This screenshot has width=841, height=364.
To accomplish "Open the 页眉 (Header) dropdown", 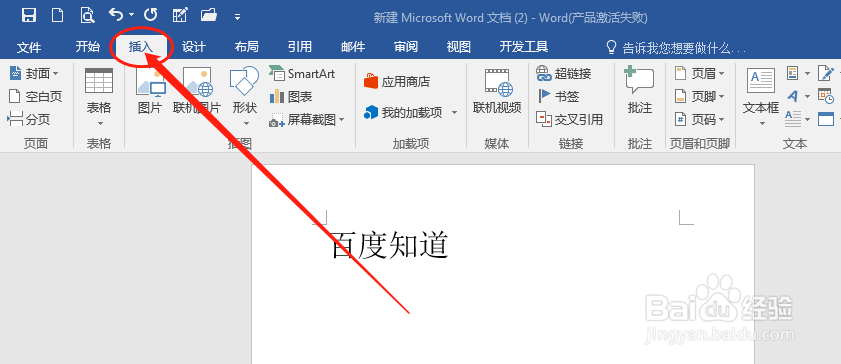I will [x=699, y=73].
